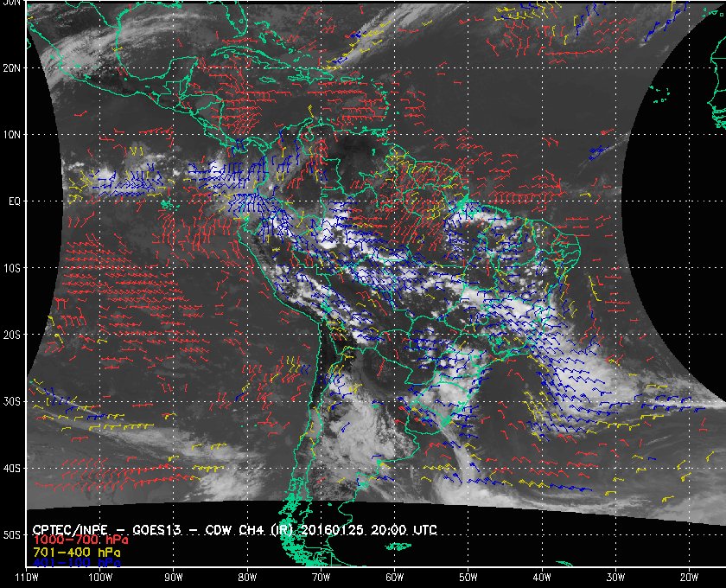Click the 50S latitude axis label

click(x=11, y=535)
